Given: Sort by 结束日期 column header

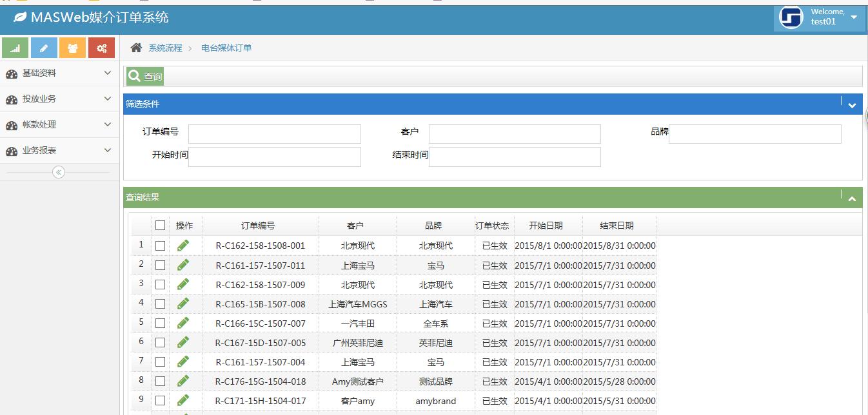Looking at the screenshot, I should (616, 226).
